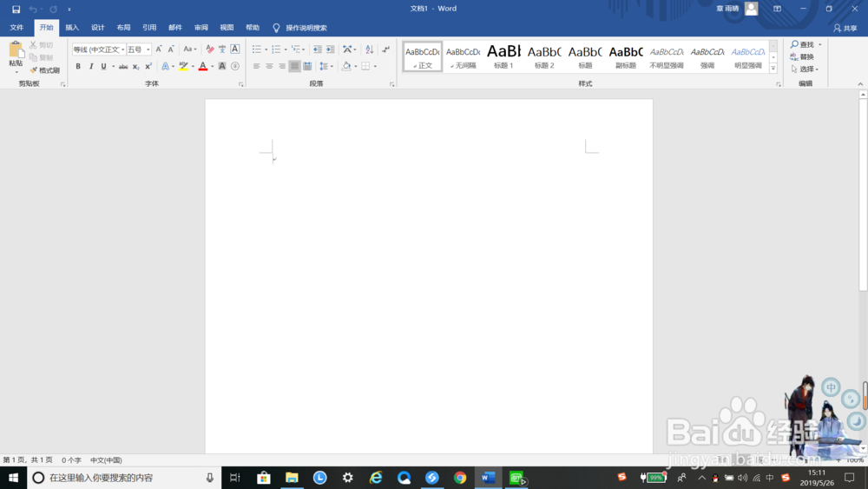This screenshot has height=489, width=868.
Task: Toggle italic formatting
Action: 91,67
